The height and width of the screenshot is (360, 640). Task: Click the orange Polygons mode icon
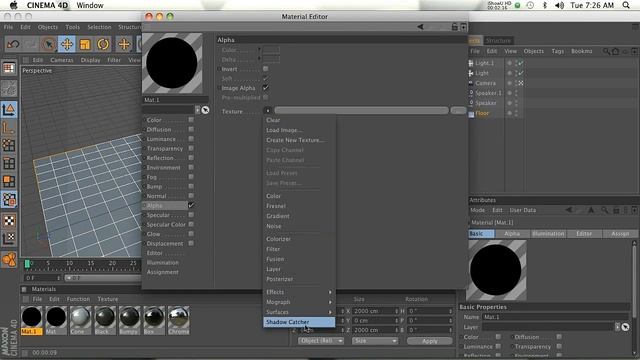pyautogui.click(x=9, y=181)
